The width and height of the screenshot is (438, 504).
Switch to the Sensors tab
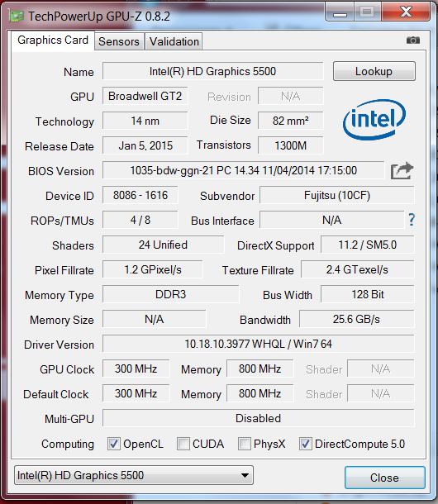click(119, 41)
